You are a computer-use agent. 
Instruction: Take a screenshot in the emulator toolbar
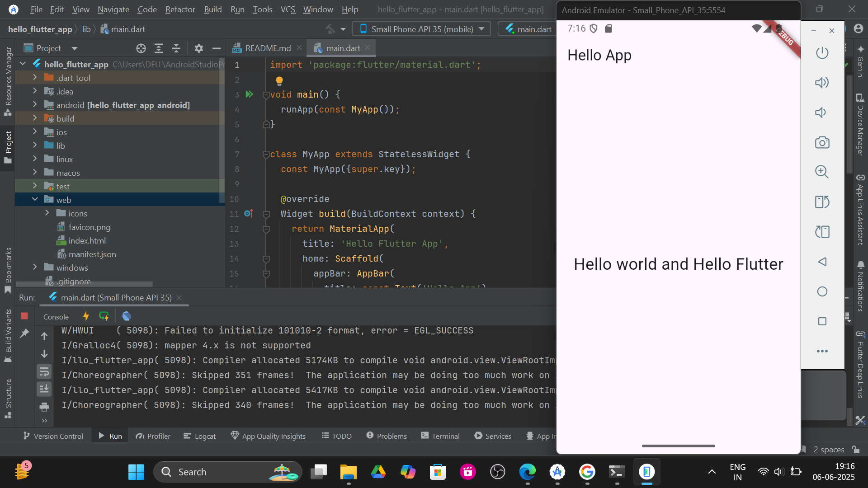coord(822,142)
